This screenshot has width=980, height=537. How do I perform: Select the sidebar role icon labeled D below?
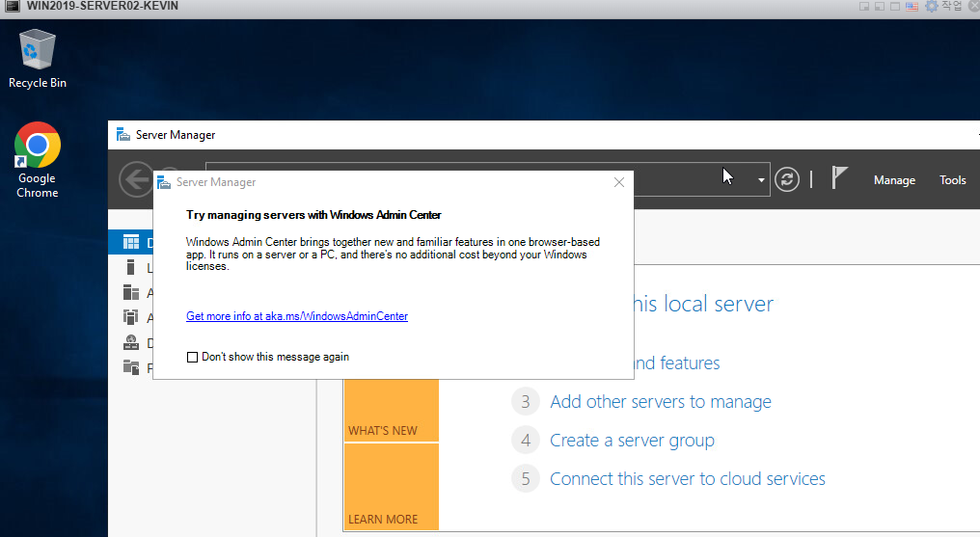click(131, 342)
